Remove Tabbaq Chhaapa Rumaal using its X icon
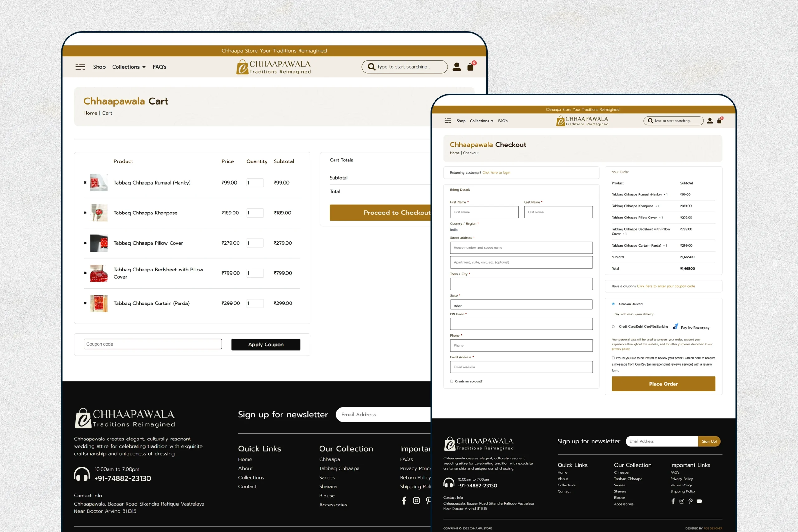This screenshot has width=798, height=532. [x=85, y=183]
